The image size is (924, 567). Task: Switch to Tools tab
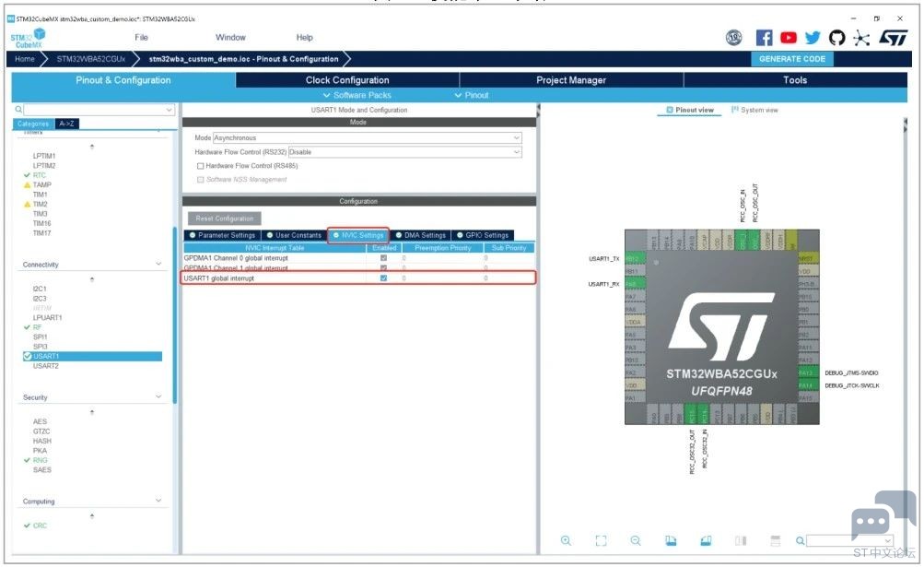[795, 80]
